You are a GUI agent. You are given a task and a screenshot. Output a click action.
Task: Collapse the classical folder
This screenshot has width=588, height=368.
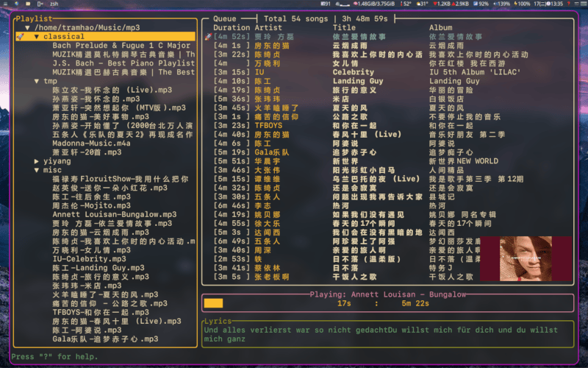pos(36,36)
